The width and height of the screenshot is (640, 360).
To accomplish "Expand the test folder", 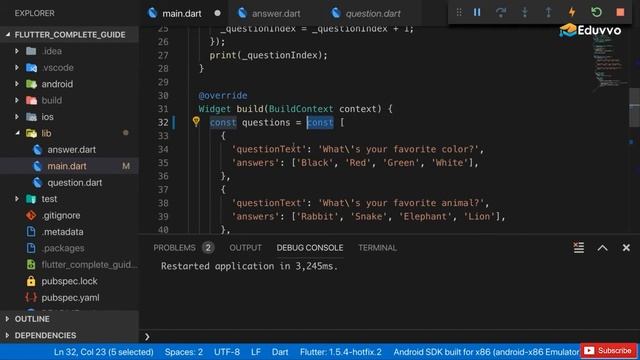I will click(17, 199).
